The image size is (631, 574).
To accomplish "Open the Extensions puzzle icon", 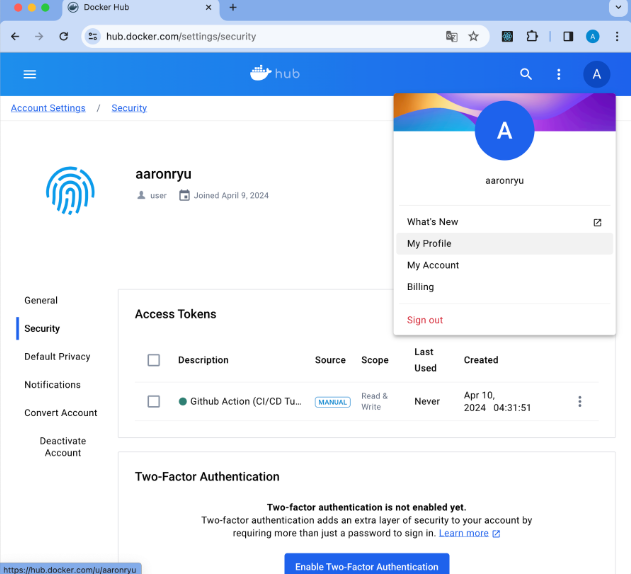I will (532, 37).
